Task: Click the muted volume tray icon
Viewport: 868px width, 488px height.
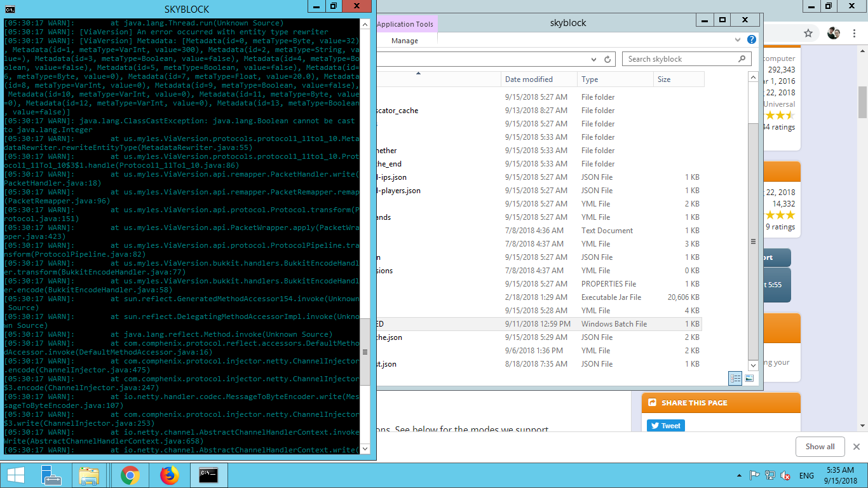Action: click(785, 475)
